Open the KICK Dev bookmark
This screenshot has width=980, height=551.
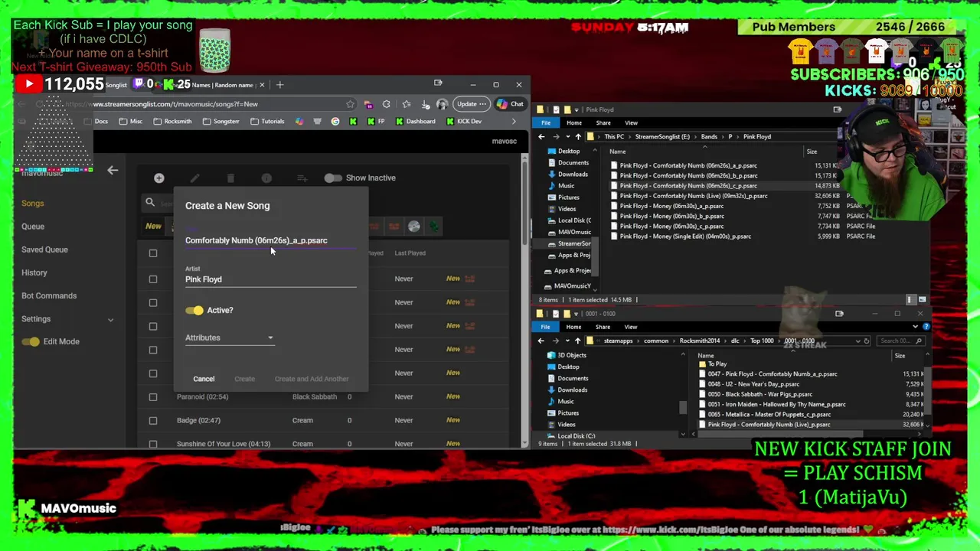click(x=465, y=121)
